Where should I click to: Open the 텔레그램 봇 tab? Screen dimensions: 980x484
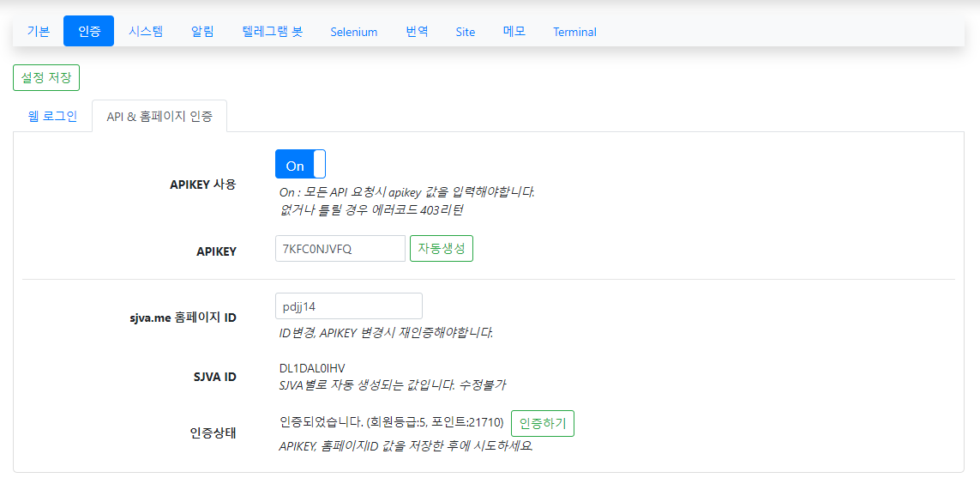point(273,32)
